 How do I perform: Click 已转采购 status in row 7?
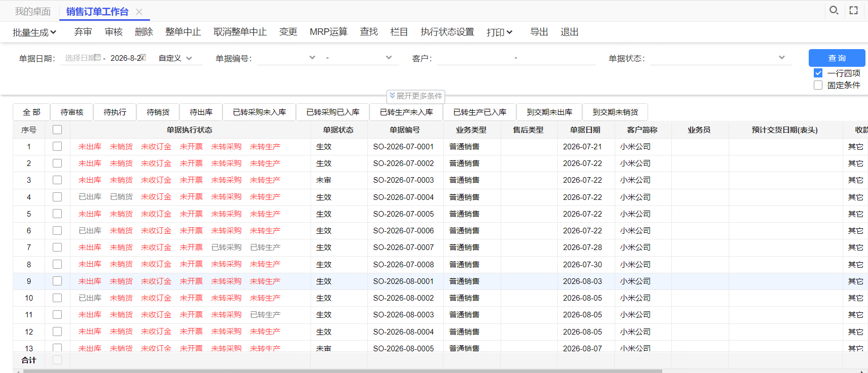[226, 247]
